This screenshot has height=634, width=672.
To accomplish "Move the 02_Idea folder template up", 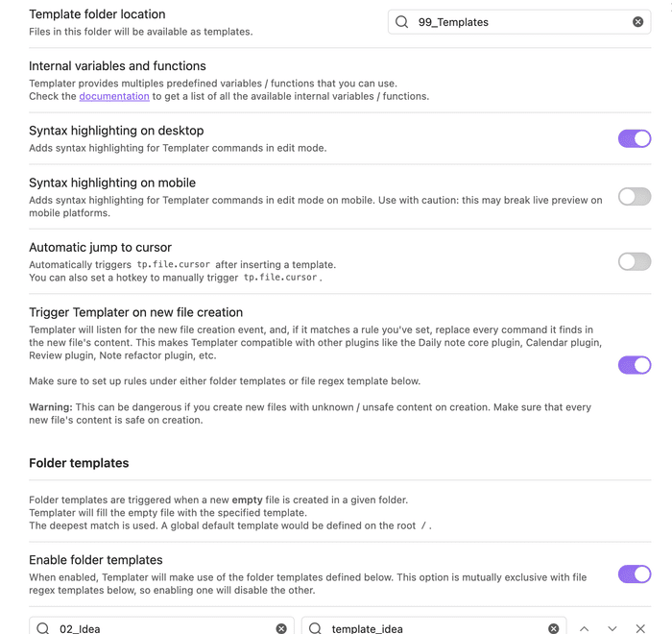I will coord(584,628).
